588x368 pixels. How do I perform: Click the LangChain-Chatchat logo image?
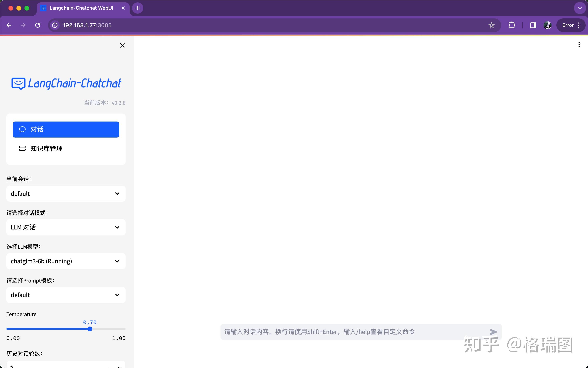(x=66, y=83)
